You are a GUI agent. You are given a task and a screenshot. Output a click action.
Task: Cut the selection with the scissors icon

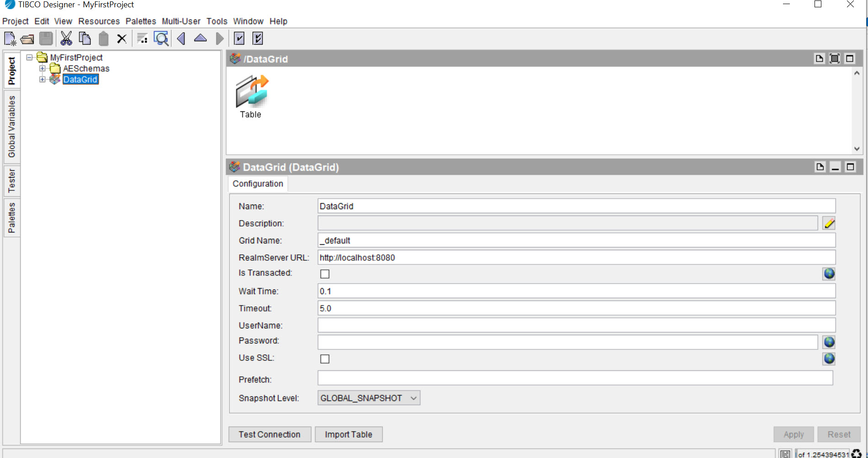(x=66, y=39)
